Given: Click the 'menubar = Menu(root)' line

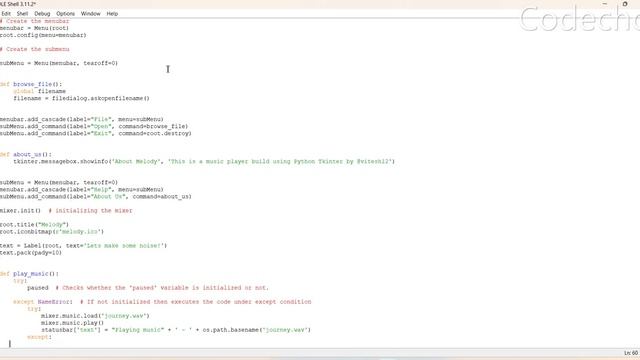Looking at the screenshot, I should pyautogui.click(x=34, y=28).
